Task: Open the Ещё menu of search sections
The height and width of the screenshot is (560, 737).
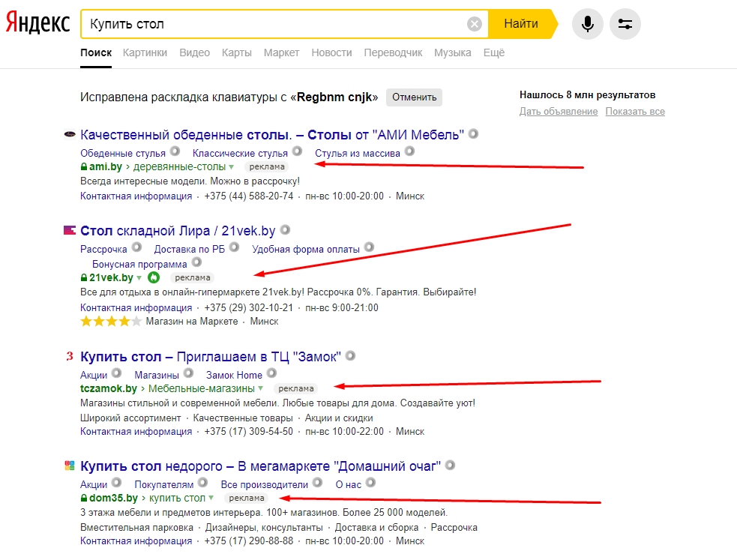Action: click(494, 52)
